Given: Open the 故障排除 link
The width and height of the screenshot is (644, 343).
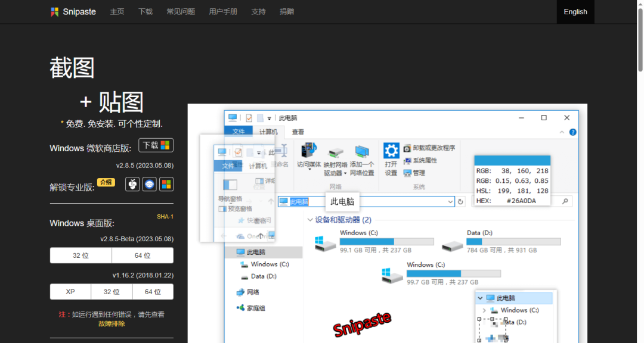Looking at the screenshot, I should click(112, 324).
